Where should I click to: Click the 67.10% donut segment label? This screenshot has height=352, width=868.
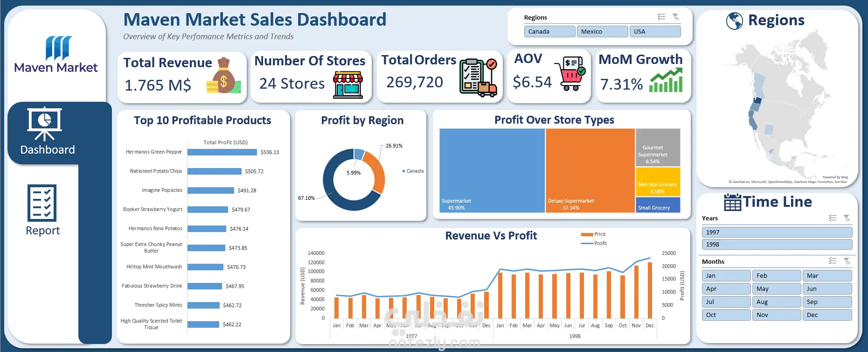[x=306, y=198]
